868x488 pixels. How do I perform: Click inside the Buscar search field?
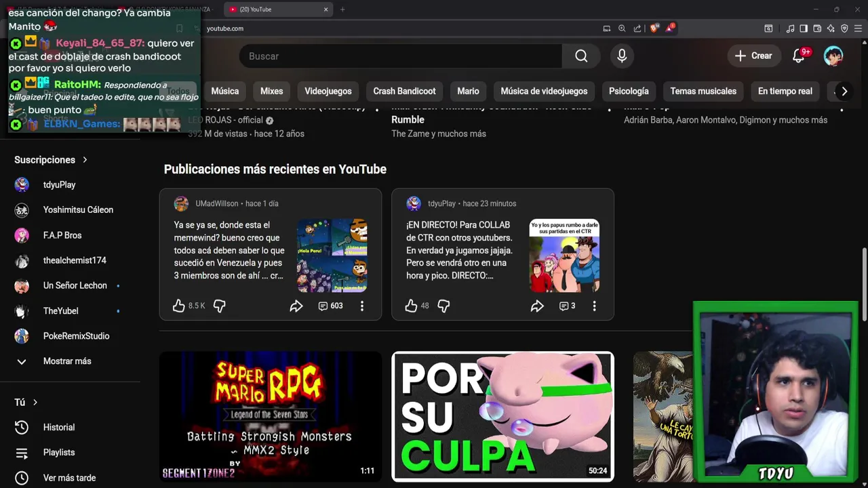(400, 56)
